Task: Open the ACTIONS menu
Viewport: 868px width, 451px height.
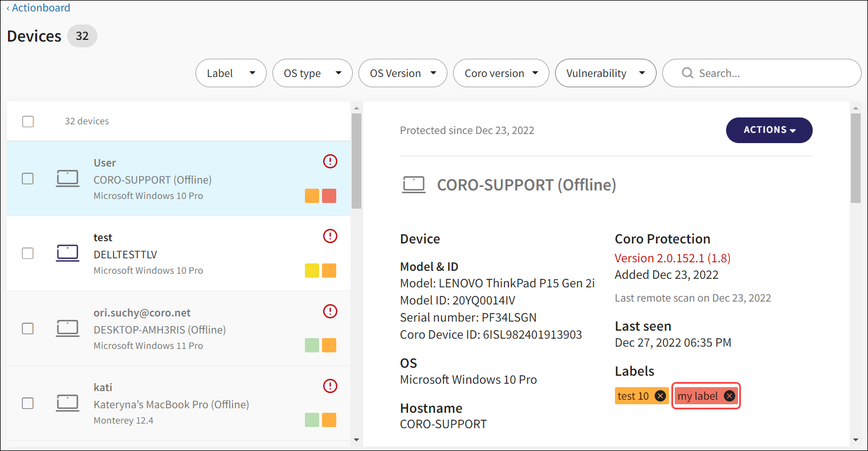Action: point(769,131)
